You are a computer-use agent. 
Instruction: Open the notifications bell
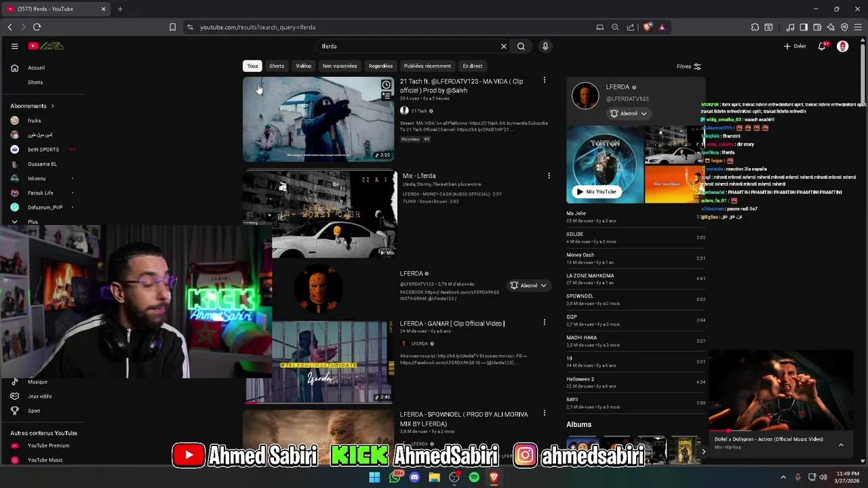[x=822, y=46]
